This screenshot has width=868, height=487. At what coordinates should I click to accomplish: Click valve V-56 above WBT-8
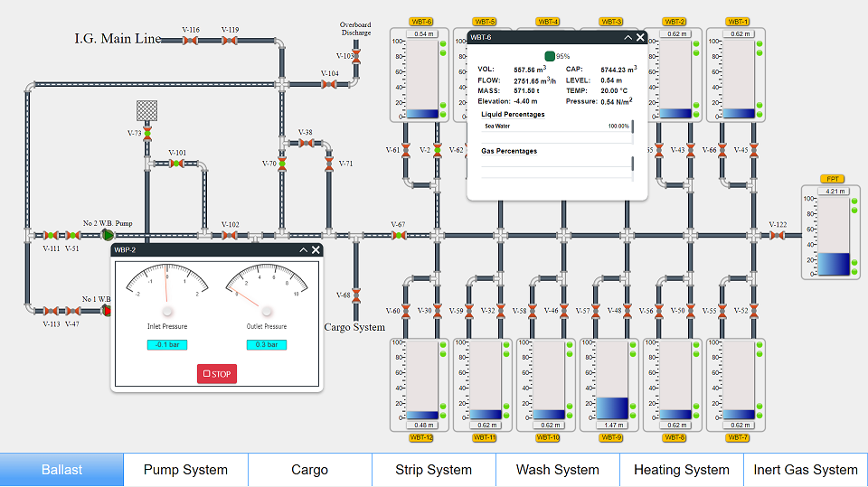pos(659,311)
